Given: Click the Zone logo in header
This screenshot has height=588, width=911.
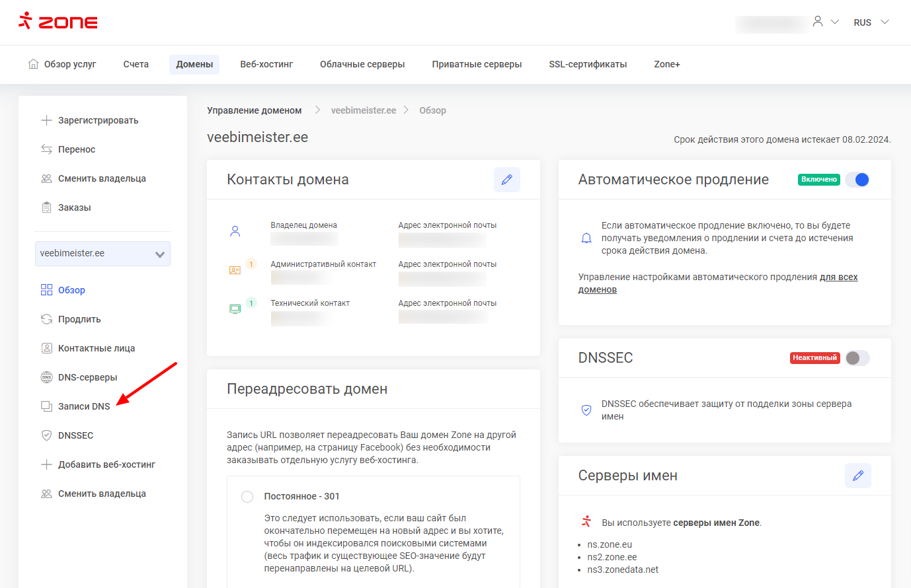Looking at the screenshot, I should [58, 22].
